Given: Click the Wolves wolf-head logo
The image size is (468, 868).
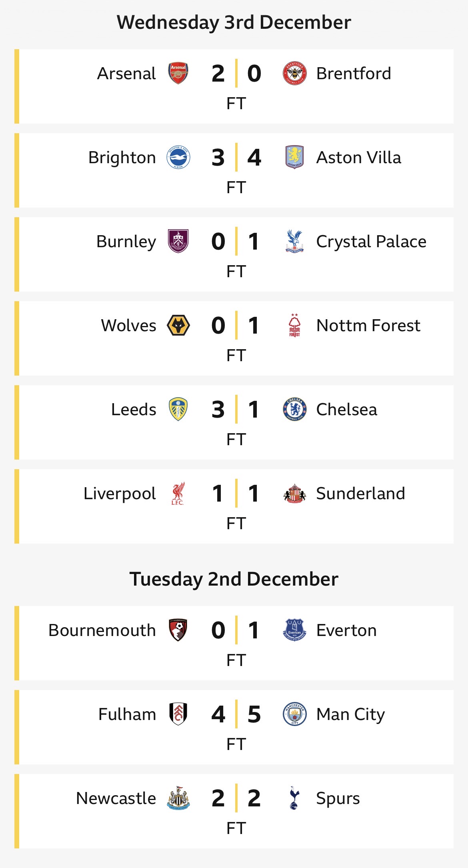Looking at the screenshot, I should click(x=178, y=325).
